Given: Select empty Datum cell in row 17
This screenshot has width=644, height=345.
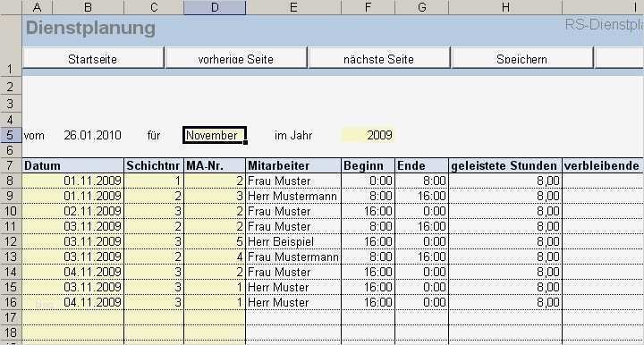Looking at the screenshot, I should point(72,317).
